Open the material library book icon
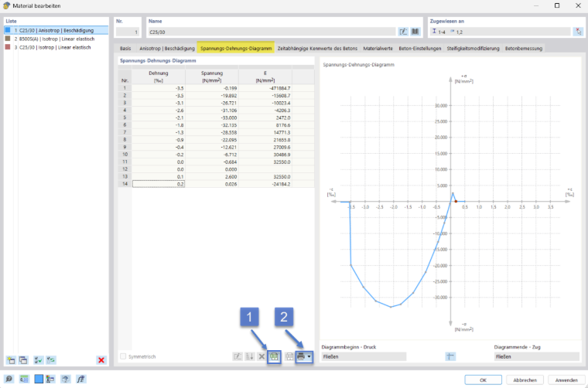Screen dimensions: 588x388 tap(415, 32)
